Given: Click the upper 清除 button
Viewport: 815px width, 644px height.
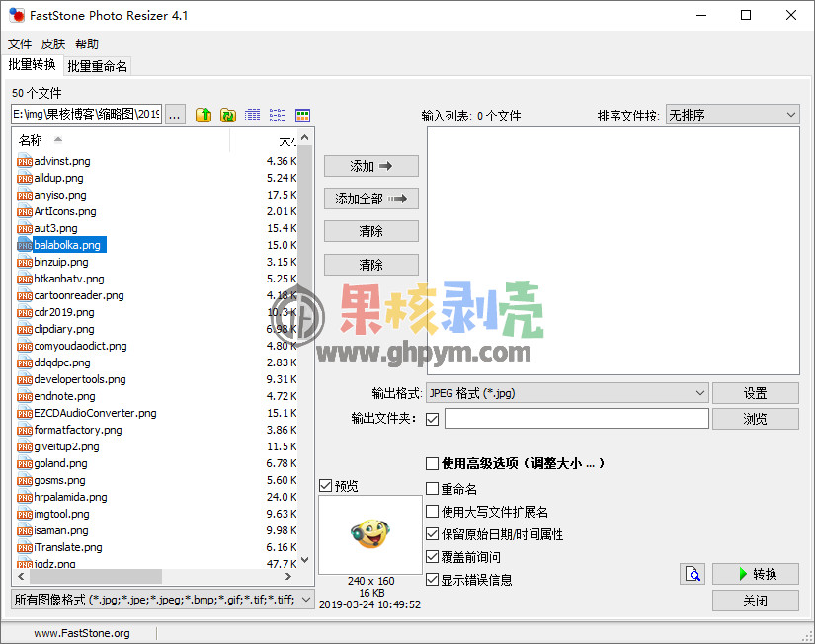Looking at the screenshot, I should (x=371, y=231).
